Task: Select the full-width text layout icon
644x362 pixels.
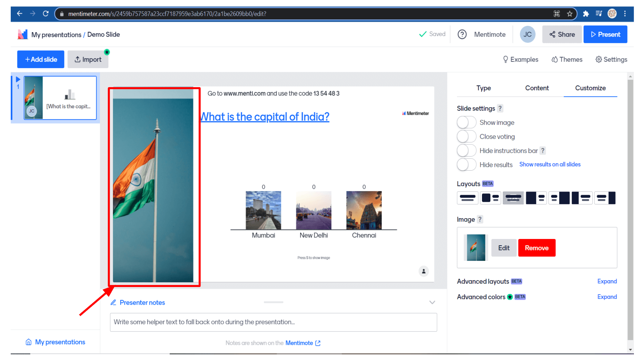Action: point(467,198)
